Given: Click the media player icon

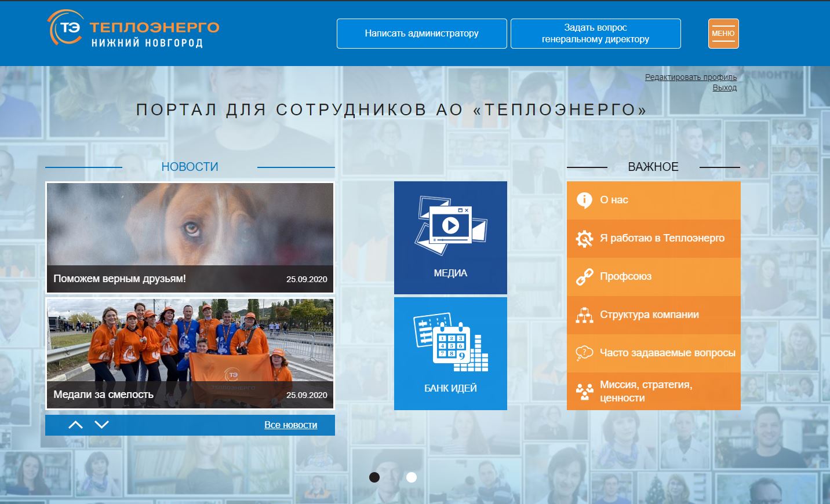Looking at the screenshot, I should click(450, 225).
